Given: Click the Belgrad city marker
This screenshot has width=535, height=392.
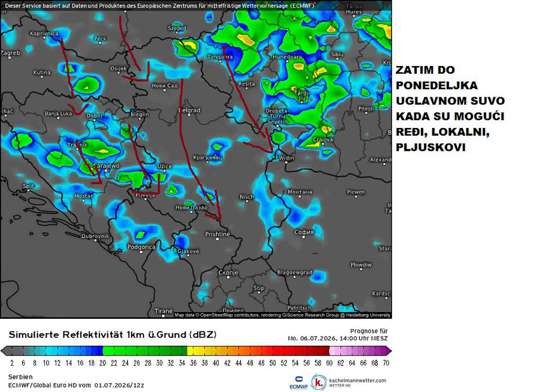Looking at the screenshot, I should (189, 116).
